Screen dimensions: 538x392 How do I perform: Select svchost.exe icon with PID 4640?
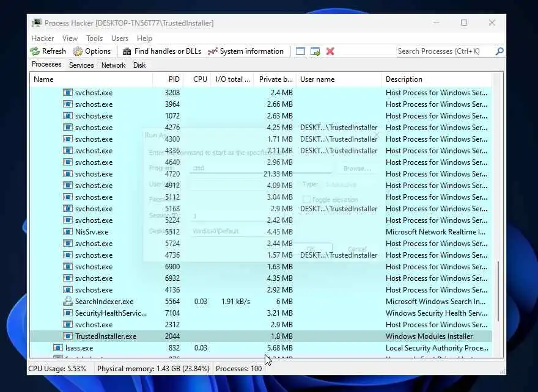[68, 162]
